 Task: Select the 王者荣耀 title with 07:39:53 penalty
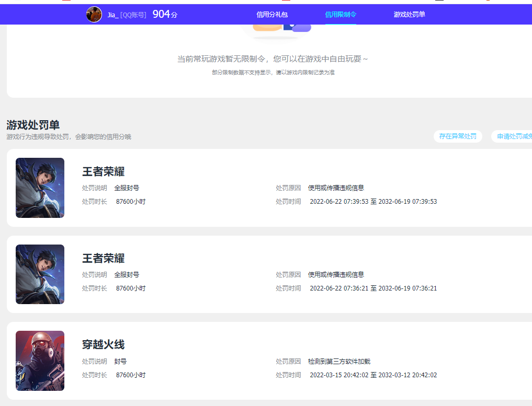(103, 171)
